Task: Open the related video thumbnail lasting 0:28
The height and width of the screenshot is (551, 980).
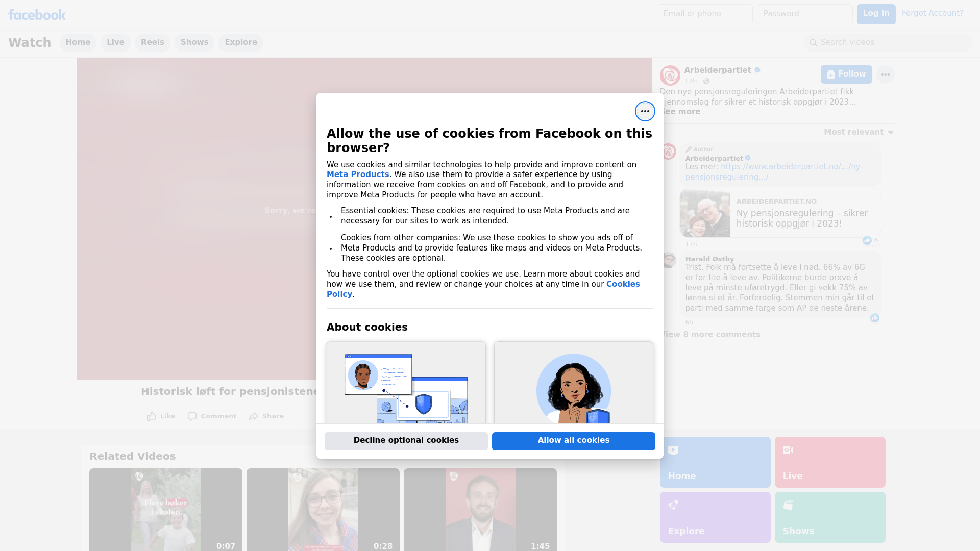Action: 323,510
